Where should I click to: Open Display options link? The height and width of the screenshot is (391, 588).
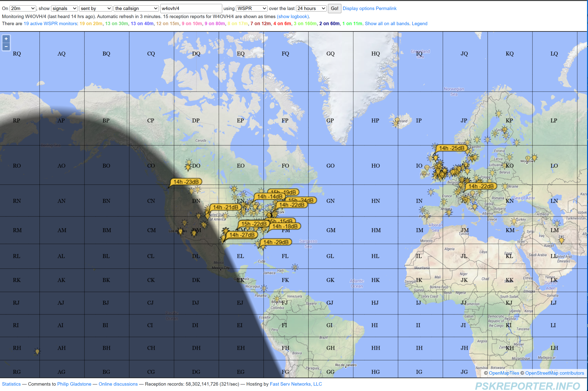coord(358,9)
